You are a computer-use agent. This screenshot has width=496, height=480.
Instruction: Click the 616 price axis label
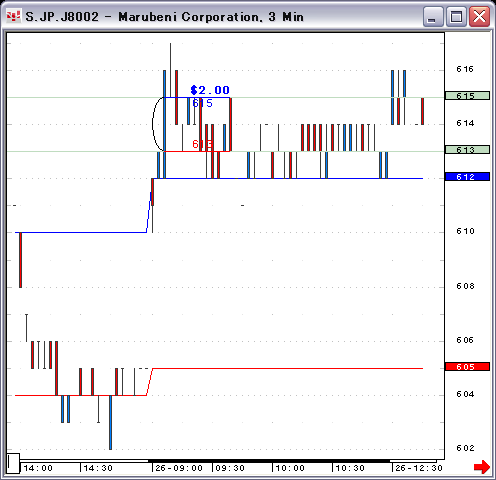pyautogui.click(x=465, y=69)
